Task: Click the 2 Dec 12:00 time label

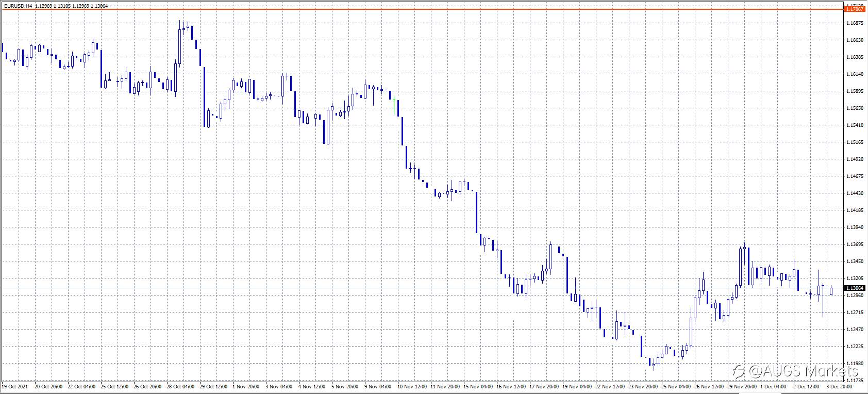Action: coord(807,386)
